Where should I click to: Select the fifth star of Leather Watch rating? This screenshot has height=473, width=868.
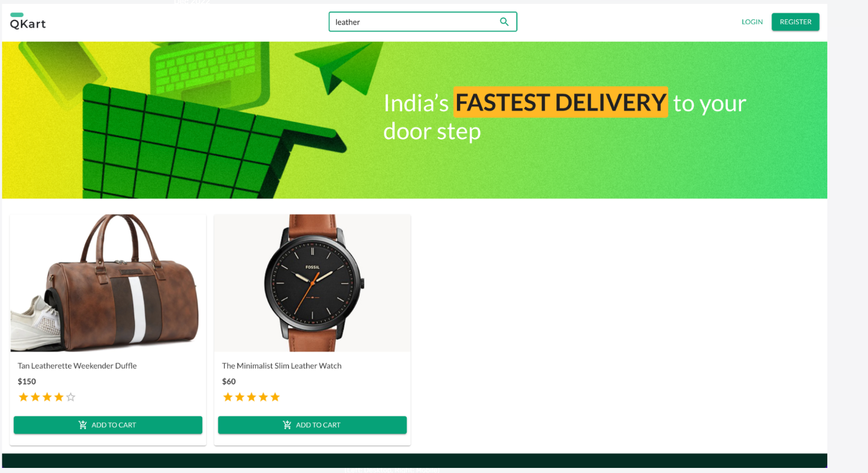pos(275,397)
